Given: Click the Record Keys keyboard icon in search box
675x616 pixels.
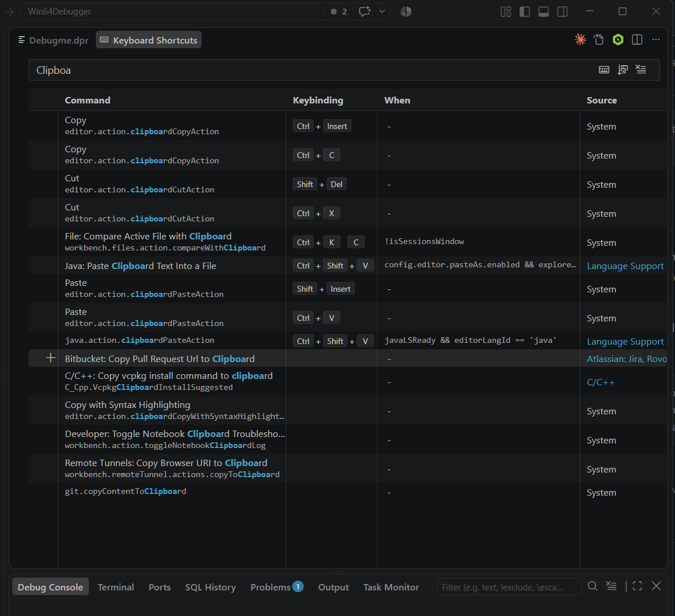Looking at the screenshot, I should point(604,70).
